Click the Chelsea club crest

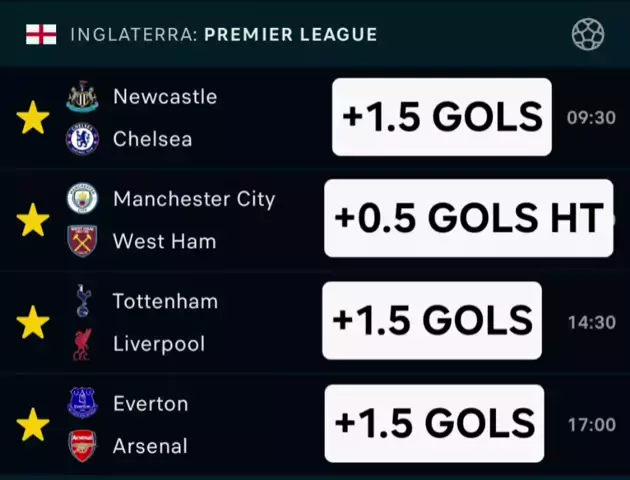pos(82,139)
